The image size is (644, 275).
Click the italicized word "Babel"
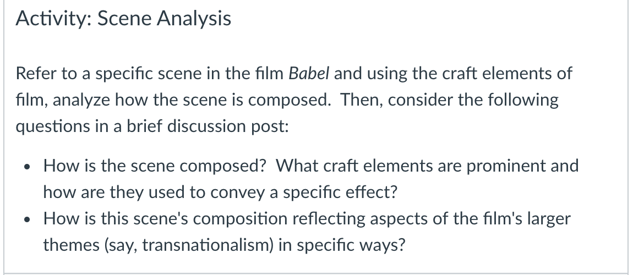tap(309, 74)
